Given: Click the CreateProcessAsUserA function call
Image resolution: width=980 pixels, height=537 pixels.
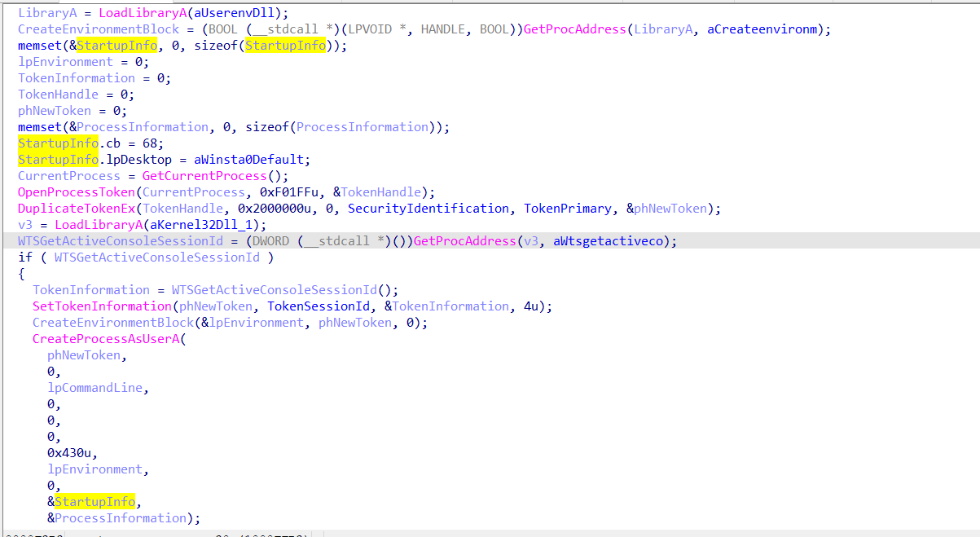Looking at the screenshot, I should [106, 339].
